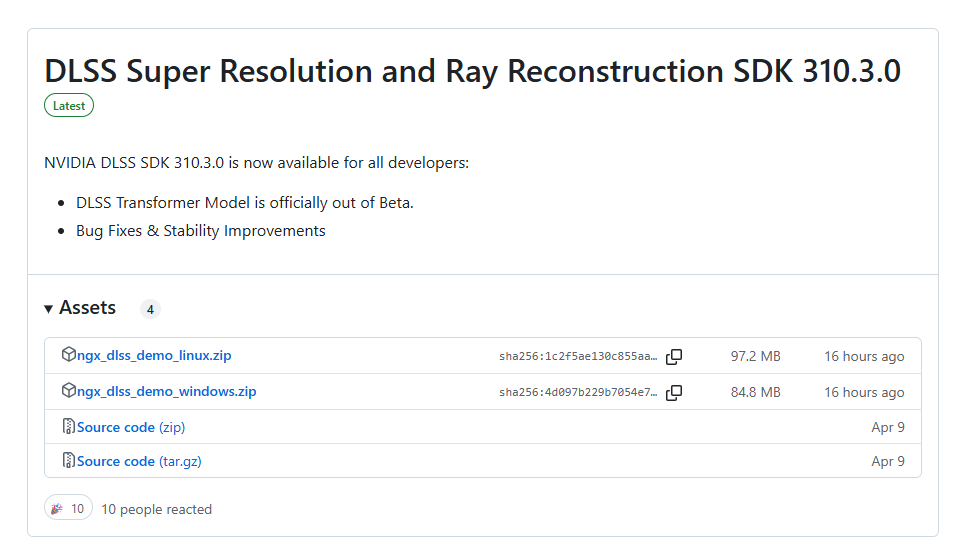Click the package icon beside ngx_dlss_demo_linux.zip
Image resolution: width=979 pixels, height=552 pixels.
click(68, 355)
